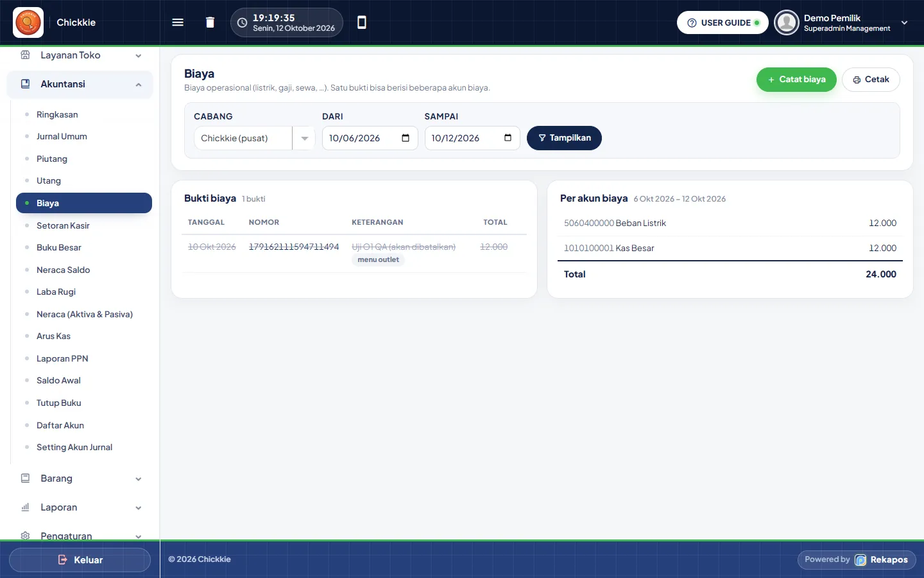924x578 pixels.
Task: Expand the Pengaturan menu section
Action: click(x=80, y=536)
